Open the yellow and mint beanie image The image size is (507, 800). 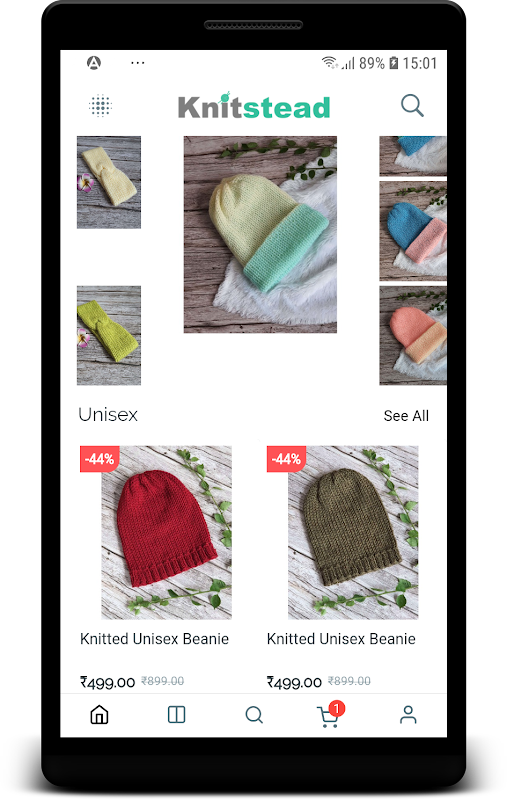(x=260, y=235)
